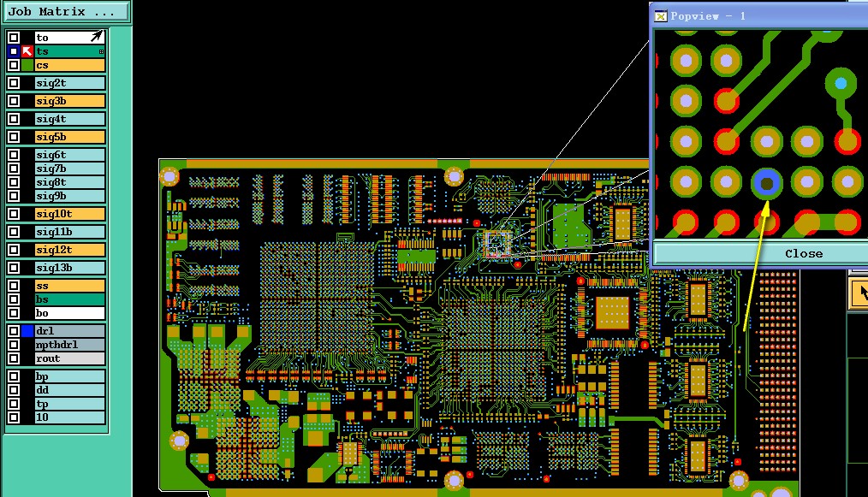Show the drl layer via its checkbox
Screen dimensions: 868x497
point(14,331)
